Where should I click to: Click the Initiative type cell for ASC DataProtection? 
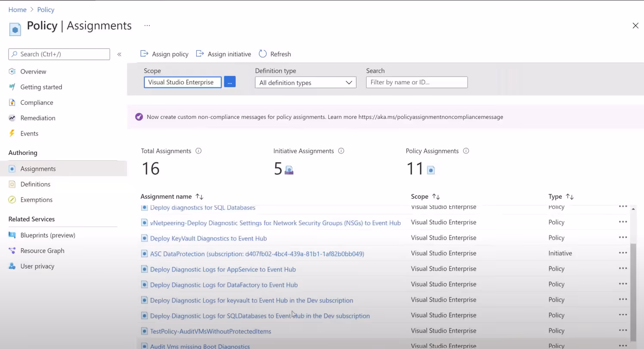pos(560,253)
